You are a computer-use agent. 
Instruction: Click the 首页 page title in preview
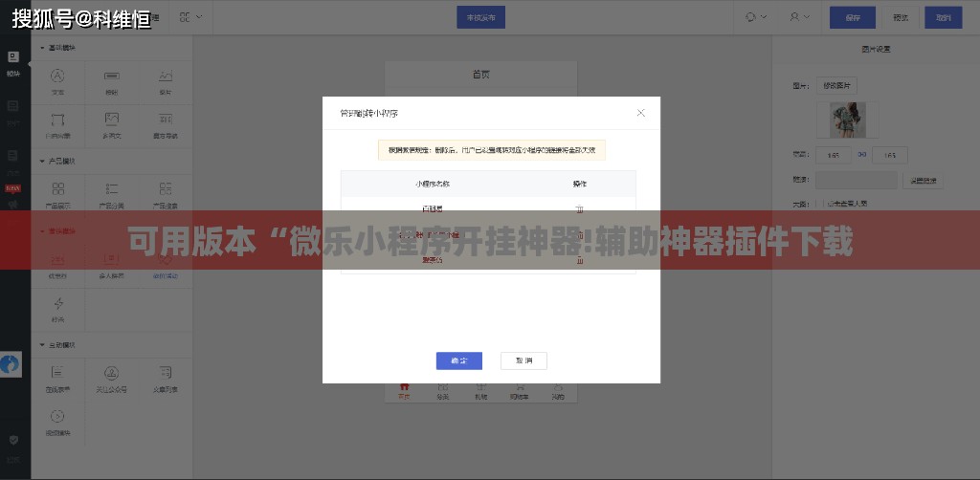point(480,75)
